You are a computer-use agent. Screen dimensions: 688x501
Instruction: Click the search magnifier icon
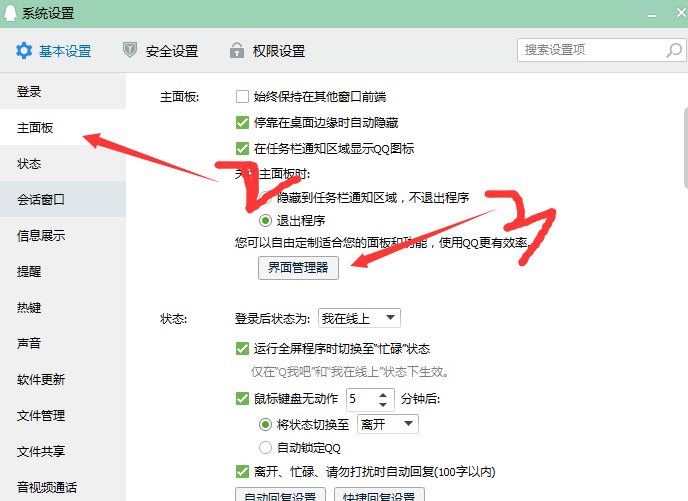674,50
